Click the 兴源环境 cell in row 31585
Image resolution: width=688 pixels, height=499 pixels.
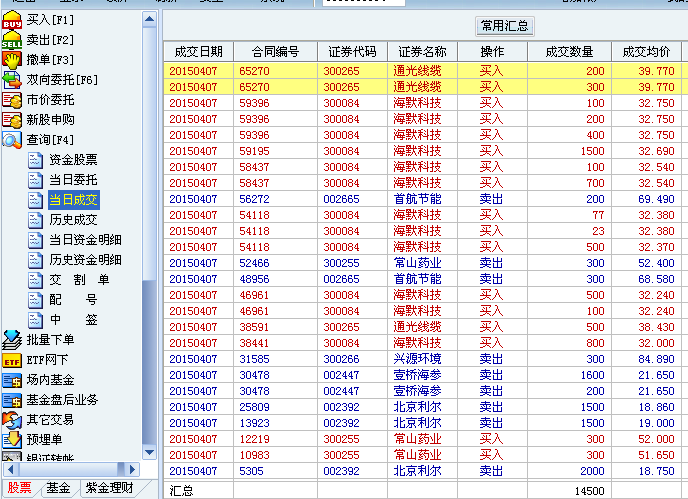(x=423, y=359)
